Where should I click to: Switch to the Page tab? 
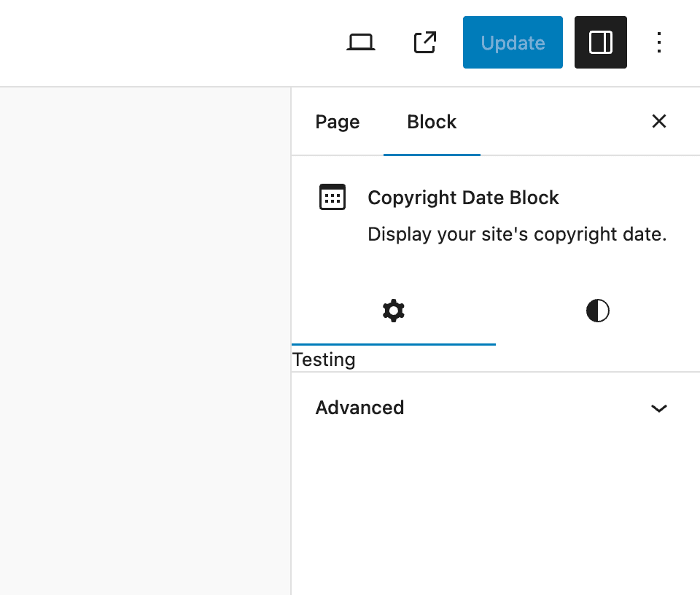[337, 122]
